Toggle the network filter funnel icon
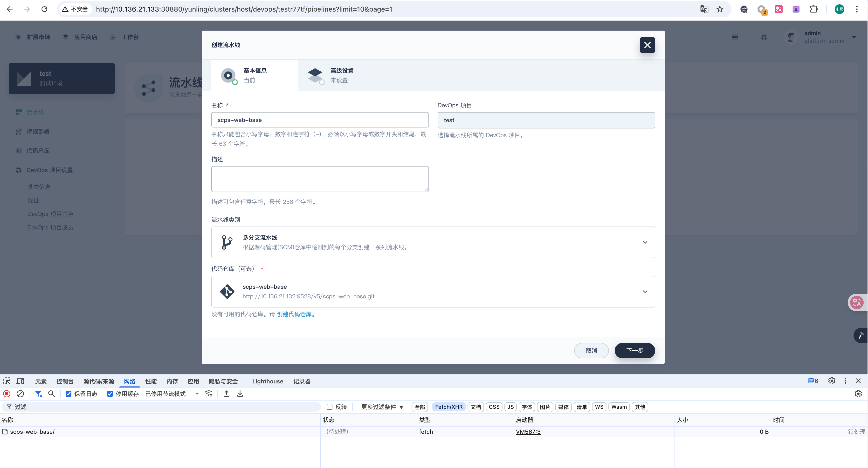Image resolution: width=868 pixels, height=468 pixels. (x=38, y=394)
